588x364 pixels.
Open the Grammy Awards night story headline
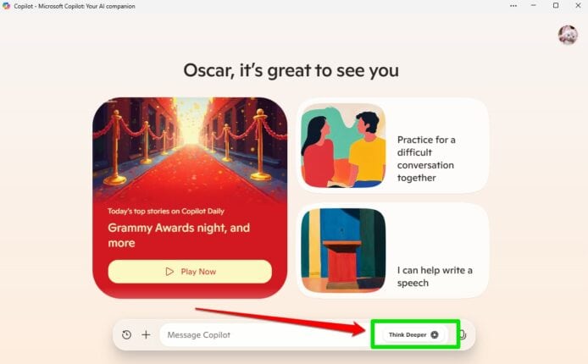(179, 235)
